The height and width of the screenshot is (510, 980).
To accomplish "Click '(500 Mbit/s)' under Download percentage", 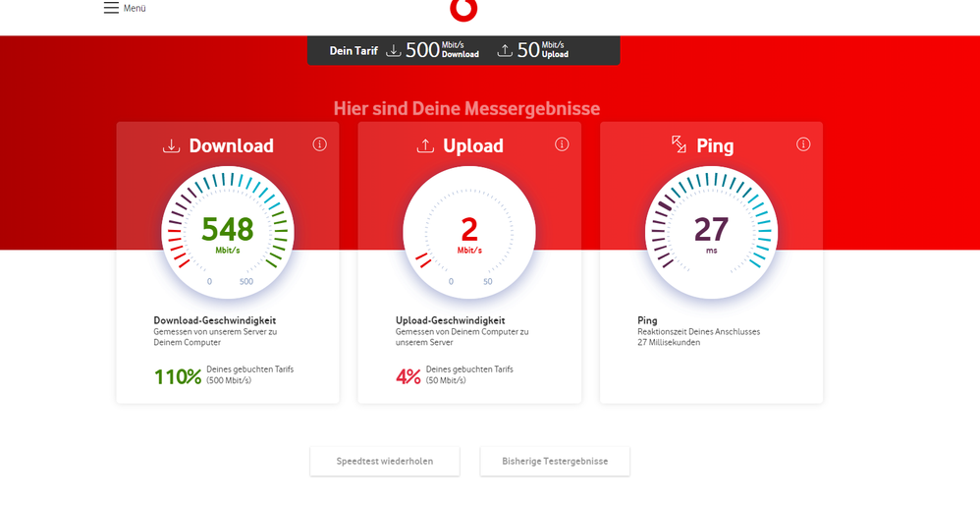I will pos(229,380).
